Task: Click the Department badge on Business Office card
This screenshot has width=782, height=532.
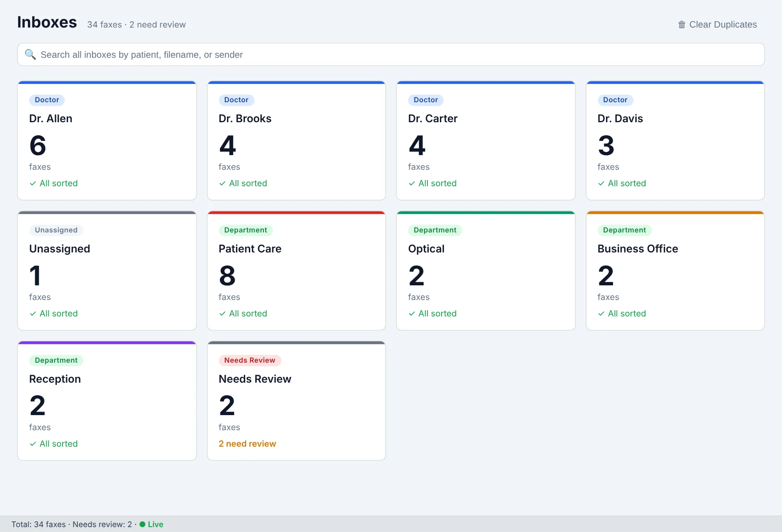Action: click(x=624, y=230)
